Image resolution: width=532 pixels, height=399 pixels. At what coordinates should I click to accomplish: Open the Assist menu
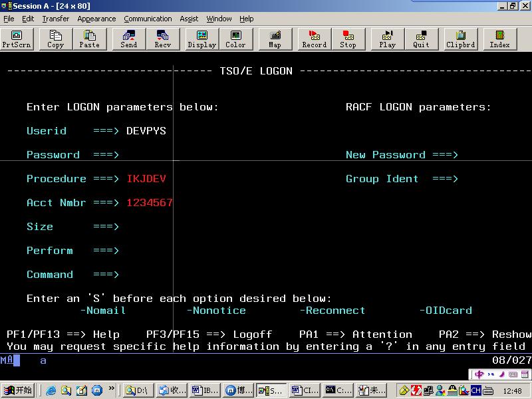click(189, 19)
